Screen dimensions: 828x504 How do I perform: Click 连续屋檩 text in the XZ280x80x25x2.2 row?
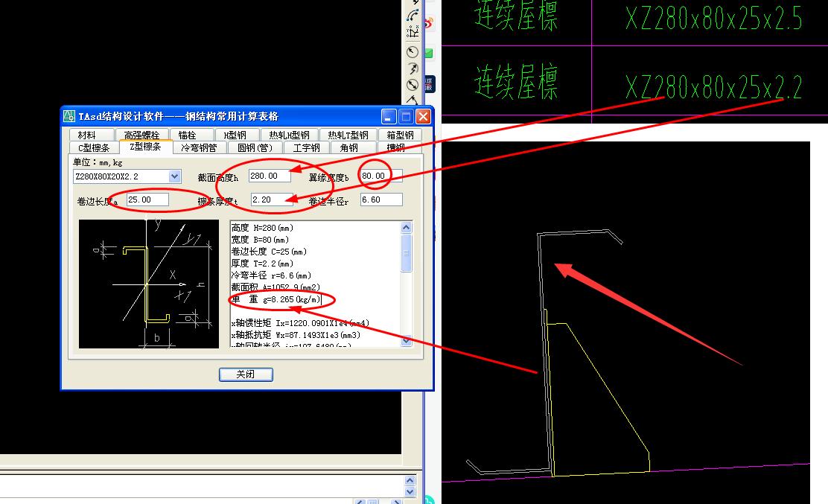coord(516,83)
